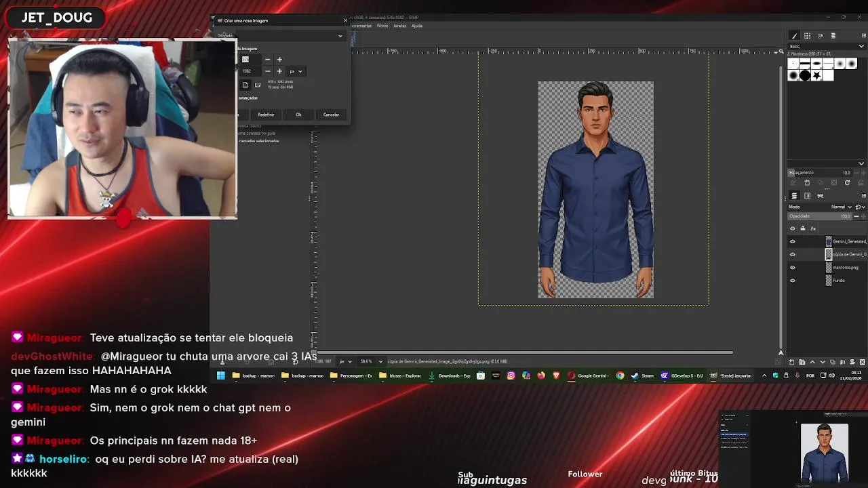Viewport: 868px width, 488px height.
Task: Click the duplicate brush icon
Action: pos(820,182)
